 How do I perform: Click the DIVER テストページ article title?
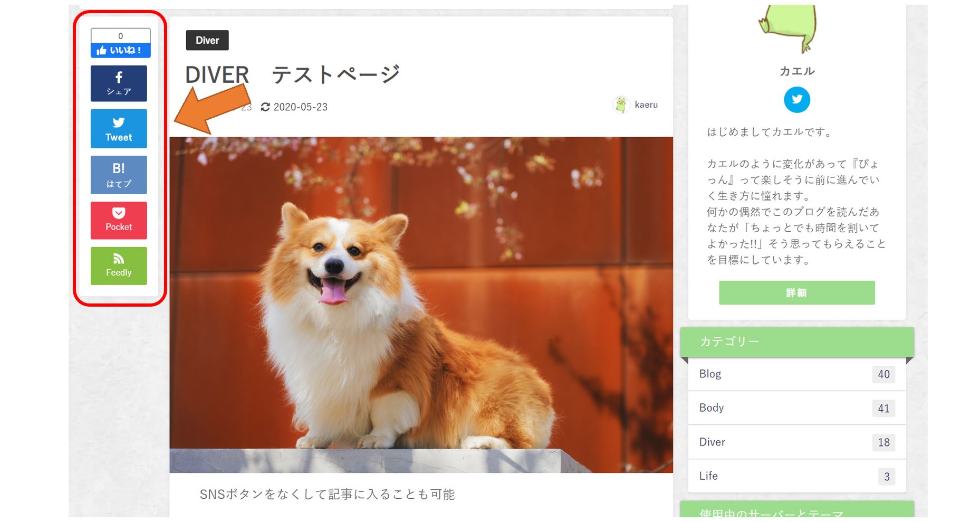tap(293, 74)
